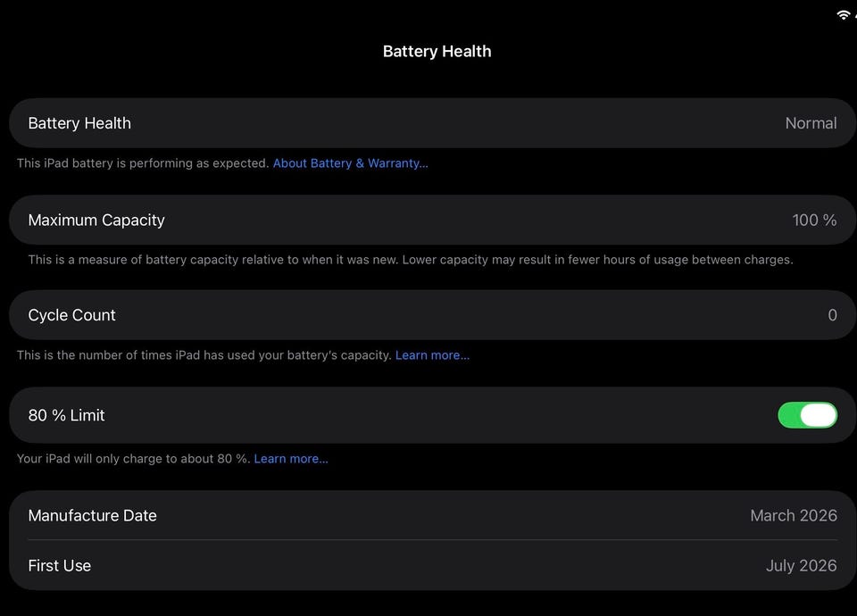The height and width of the screenshot is (616, 857).
Task: Tap the Normal status value
Action: click(x=811, y=123)
